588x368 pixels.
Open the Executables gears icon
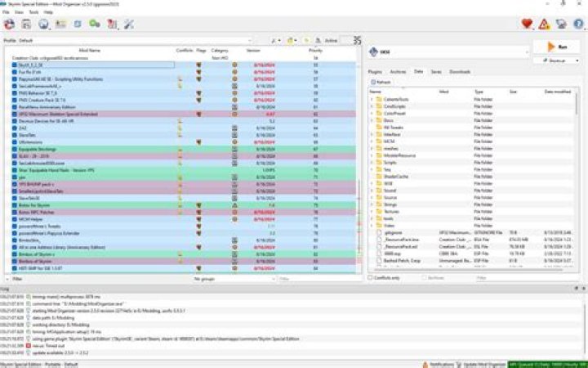point(95,24)
